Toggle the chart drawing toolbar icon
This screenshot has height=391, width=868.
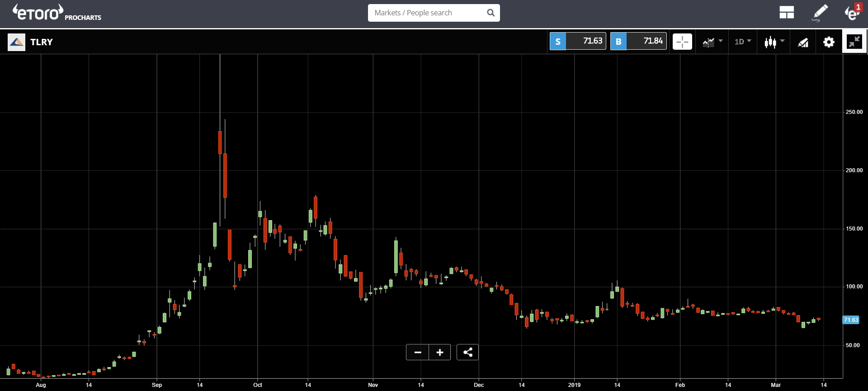coord(803,42)
